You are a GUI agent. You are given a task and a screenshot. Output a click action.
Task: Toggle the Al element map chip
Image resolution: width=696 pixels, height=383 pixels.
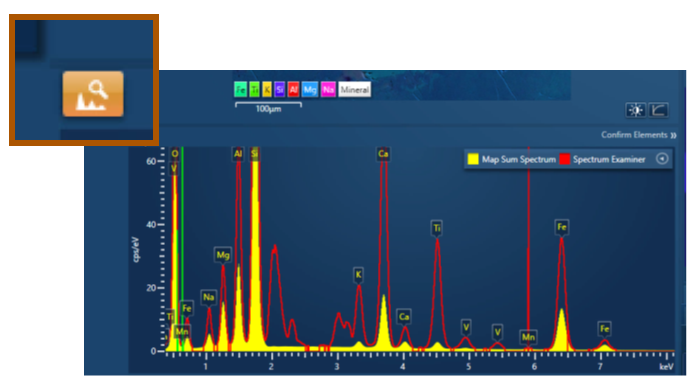click(293, 90)
